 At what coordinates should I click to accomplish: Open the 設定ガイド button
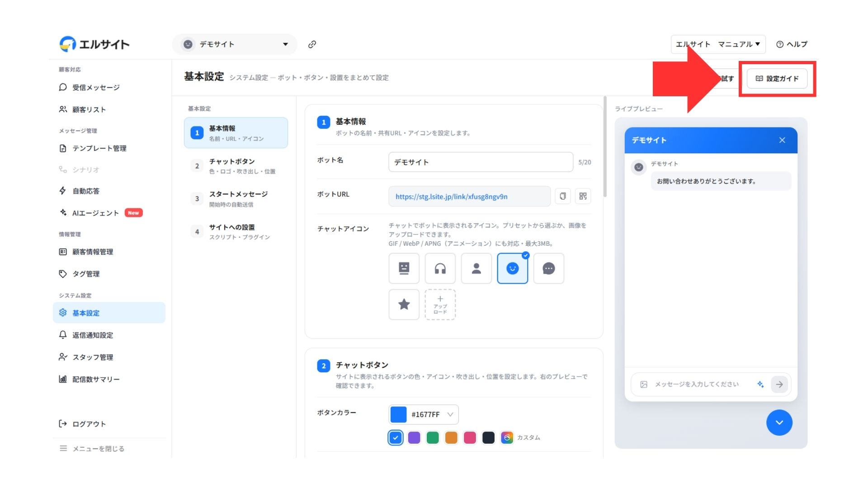click(777, 79)
